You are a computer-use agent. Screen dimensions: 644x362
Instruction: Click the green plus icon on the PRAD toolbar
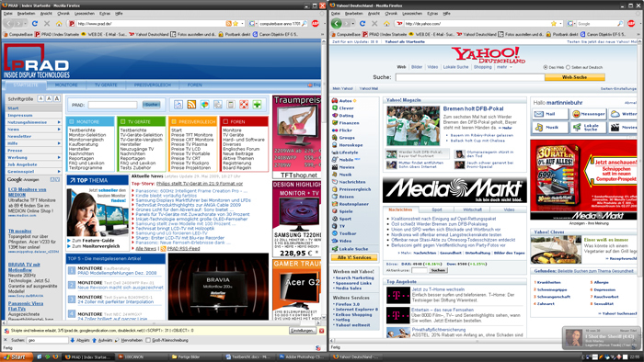[x=257, y=105]
